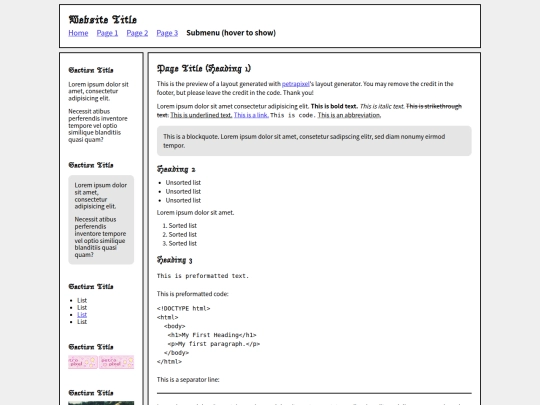Click the 'This is bold text.' phrase
The image size is (540, 405).
click(334, 106)
